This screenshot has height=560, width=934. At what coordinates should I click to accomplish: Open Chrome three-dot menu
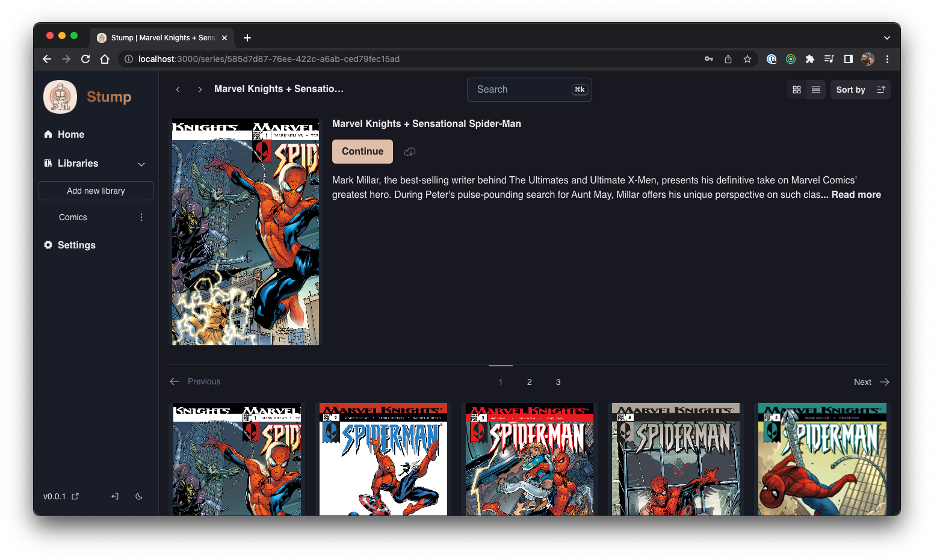click(x=887, y=59)
